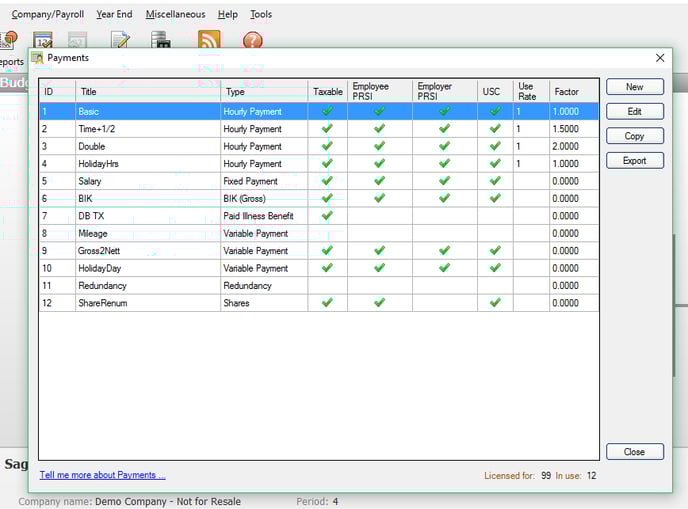Toggle USC checkmark for HolidayHrs
Screen dimensions: 688x509
coord(495,163)
